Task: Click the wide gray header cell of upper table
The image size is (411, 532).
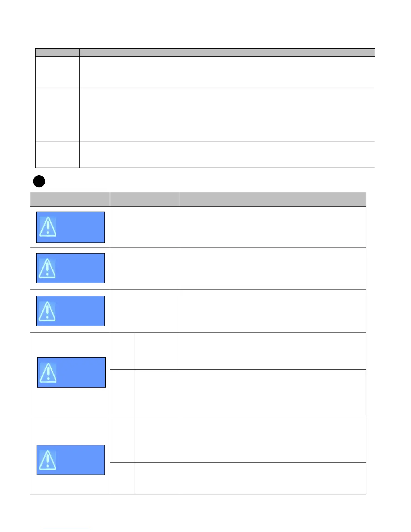Action: (x=227, y=52)
